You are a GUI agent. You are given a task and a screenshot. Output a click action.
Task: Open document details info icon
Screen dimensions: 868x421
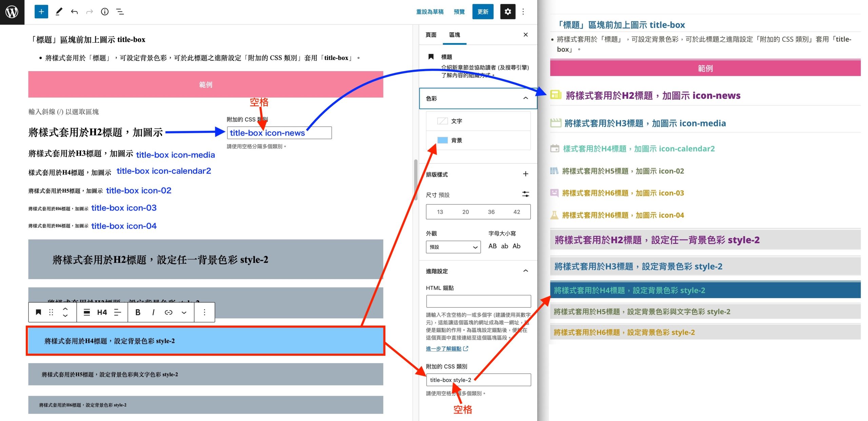pyautogui.click(x=105, y=12)
